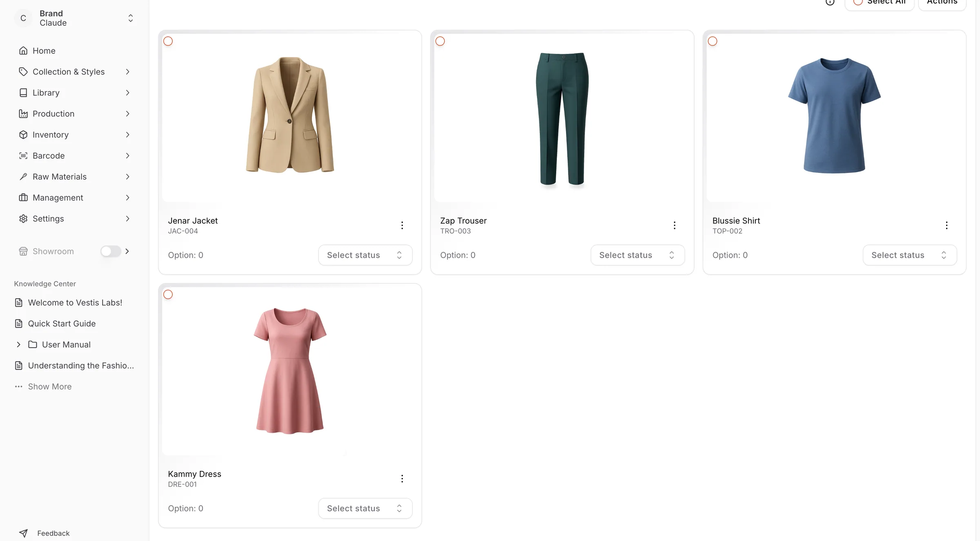Open Understanding the Fashio... article

click(x=81, y=366)
